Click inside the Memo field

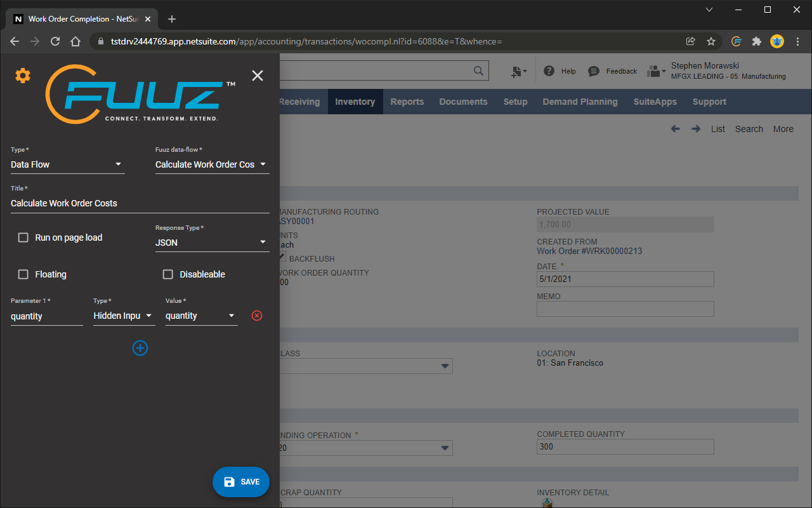625,309
